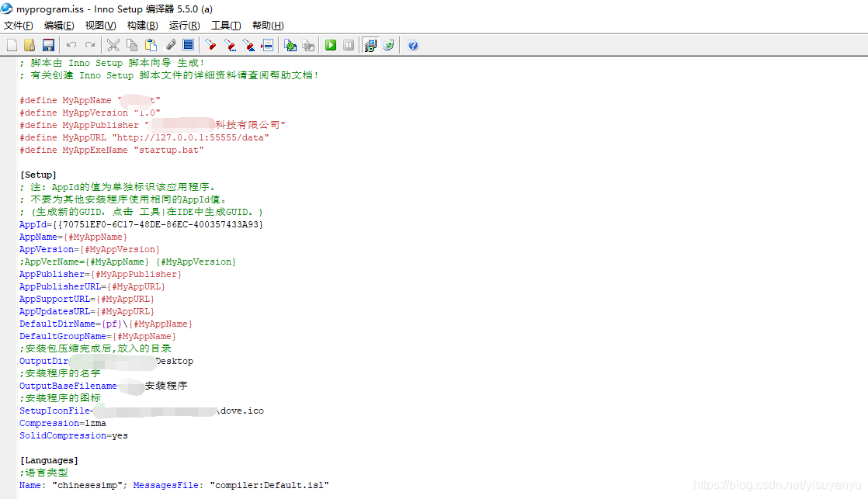Click the OutputBaseFilename line
The height and width of the screenshot is (499, 868).
coord(103,386)
